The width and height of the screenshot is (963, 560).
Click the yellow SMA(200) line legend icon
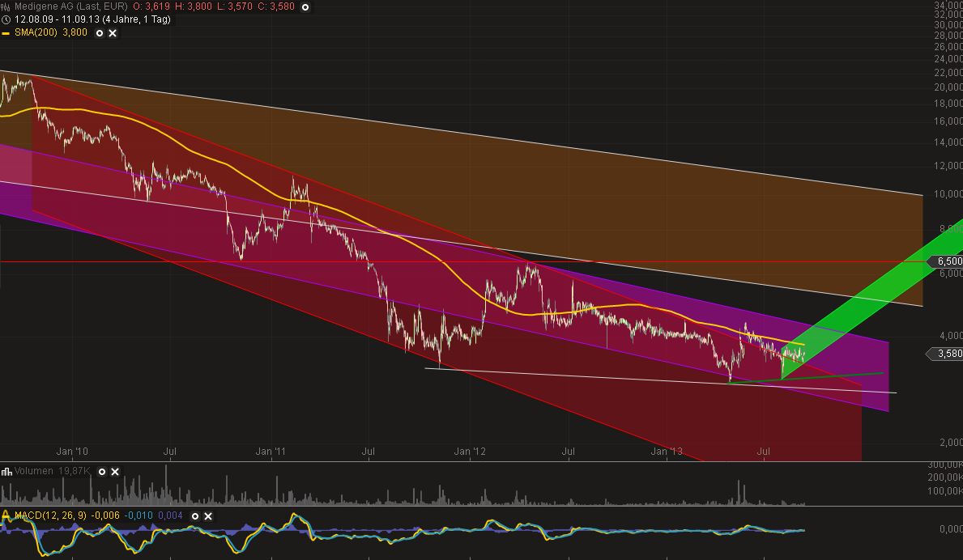click(x=6, y=33)
